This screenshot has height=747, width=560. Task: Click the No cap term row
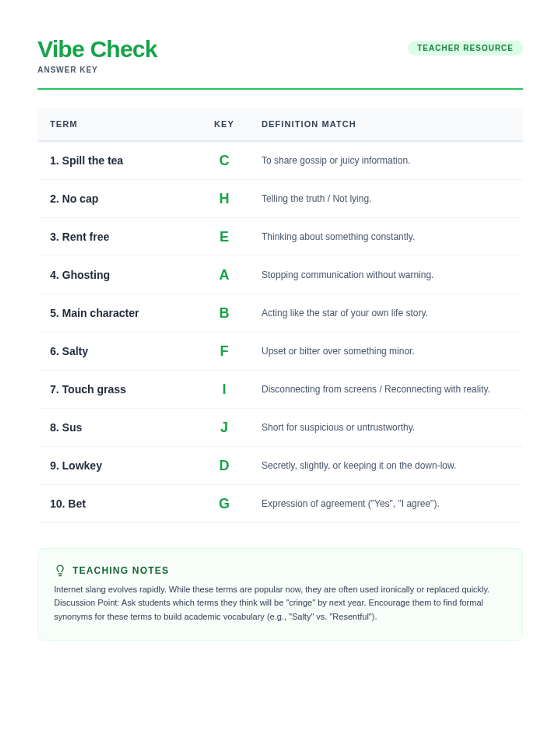(x=280, y=199)
